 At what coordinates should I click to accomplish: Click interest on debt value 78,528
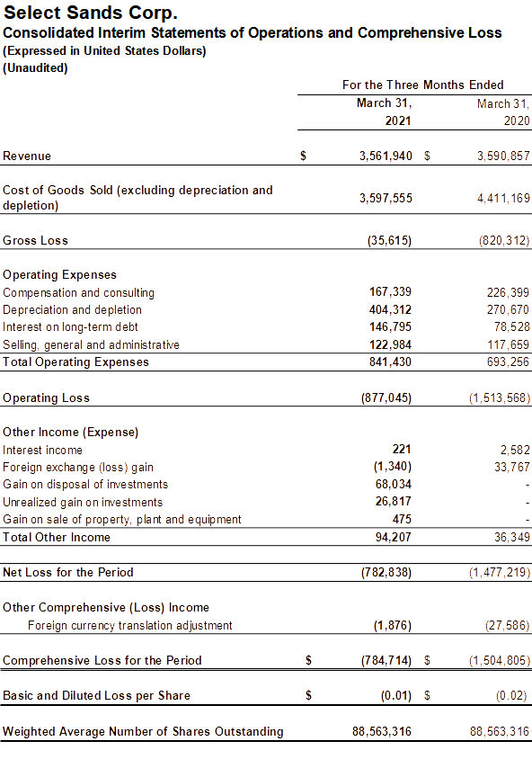[x=511, y=327]
